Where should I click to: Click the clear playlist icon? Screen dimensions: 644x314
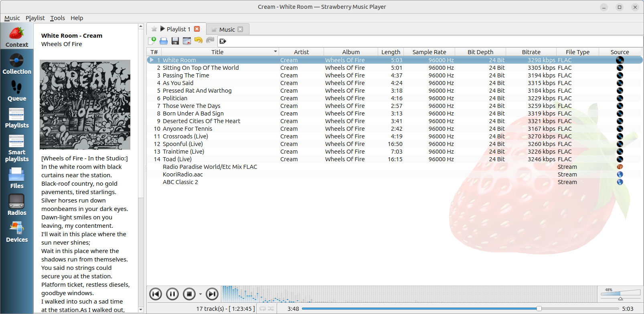187,41
